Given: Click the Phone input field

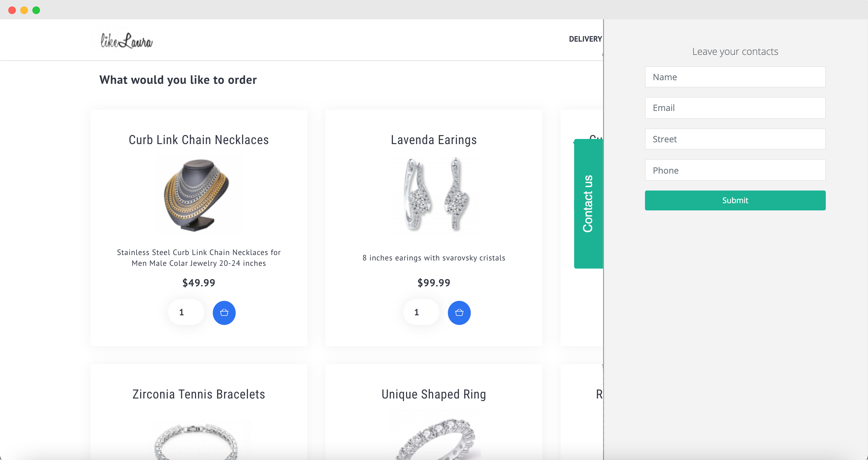Looking at the screenshot, I should coord(735,170).
